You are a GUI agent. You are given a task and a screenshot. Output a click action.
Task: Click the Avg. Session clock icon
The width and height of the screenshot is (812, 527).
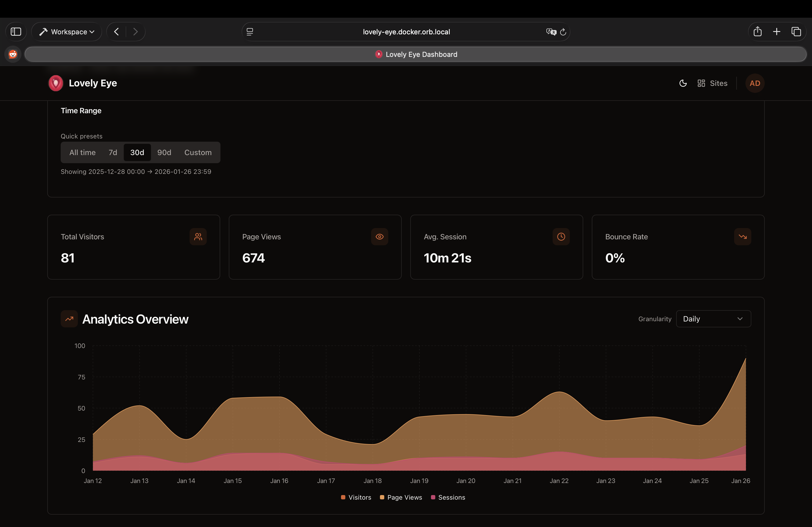[x=561, y=237]
